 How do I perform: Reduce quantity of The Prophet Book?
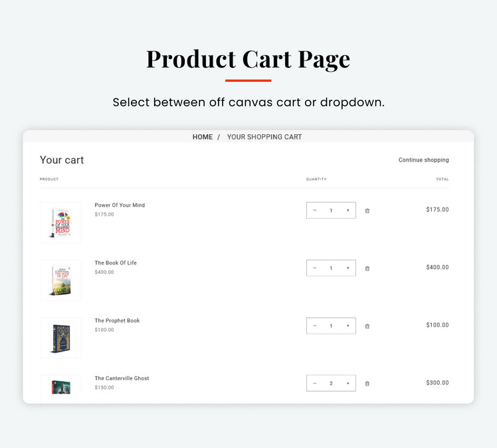tap(314, 326)
